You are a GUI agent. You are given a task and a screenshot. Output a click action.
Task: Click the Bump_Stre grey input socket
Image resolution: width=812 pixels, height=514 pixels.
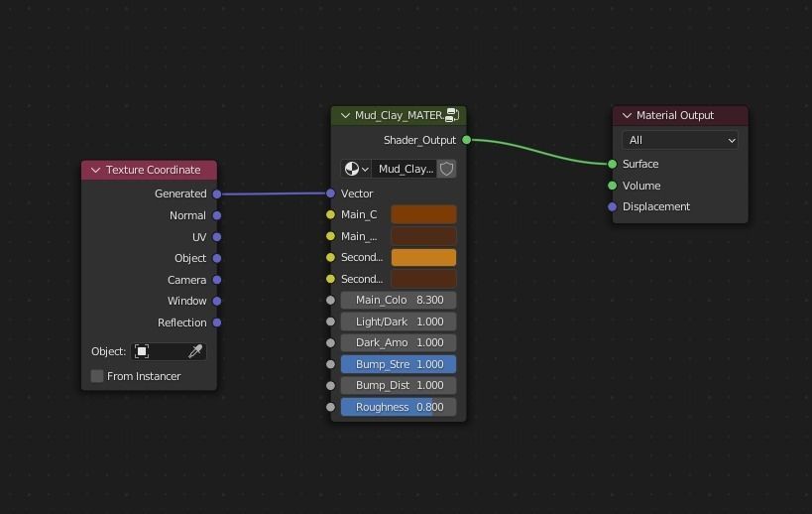330,364
